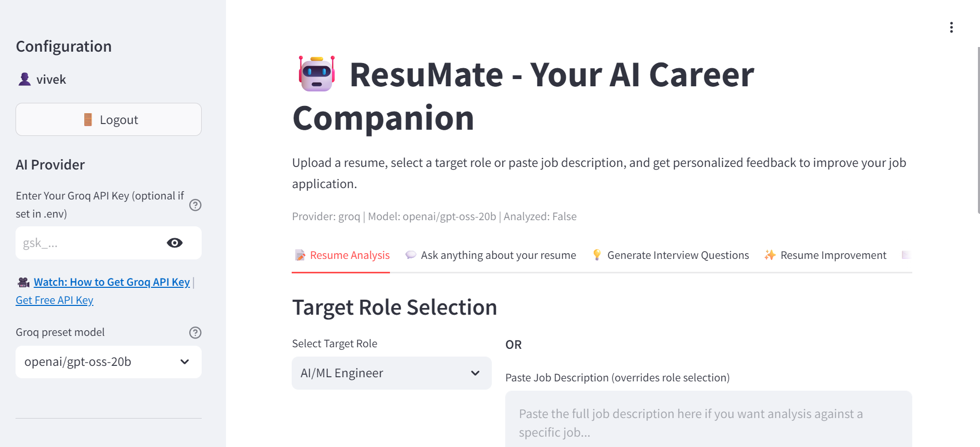Expand the Groq preset model dropdown

pyautogui.click(x=108, y=362)
